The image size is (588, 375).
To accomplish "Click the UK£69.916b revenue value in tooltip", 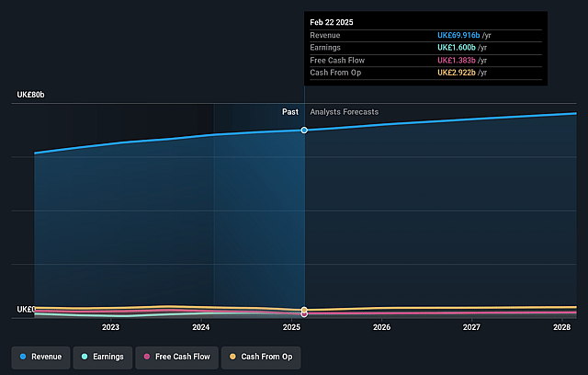I will coord(458,35).
